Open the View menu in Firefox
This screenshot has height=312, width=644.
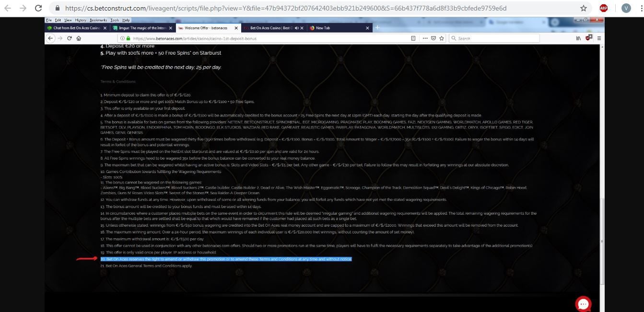(x=68, y=20)
